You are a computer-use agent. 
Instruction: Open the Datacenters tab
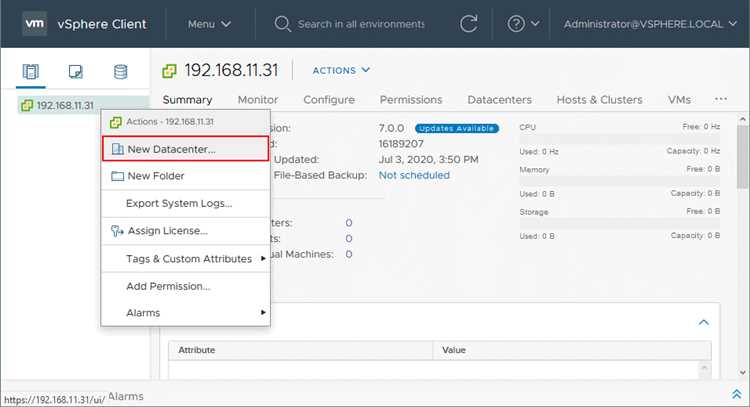[x=499, y=100]
